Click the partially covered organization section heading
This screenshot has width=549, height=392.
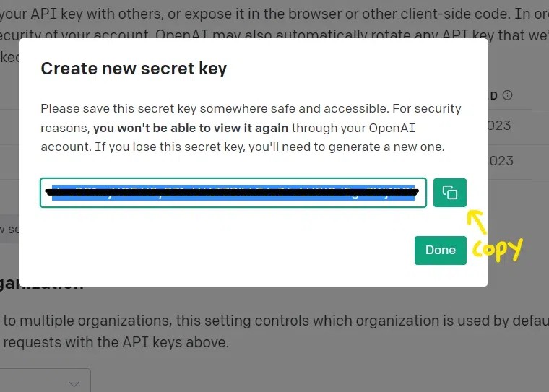(x=43, y=286)
